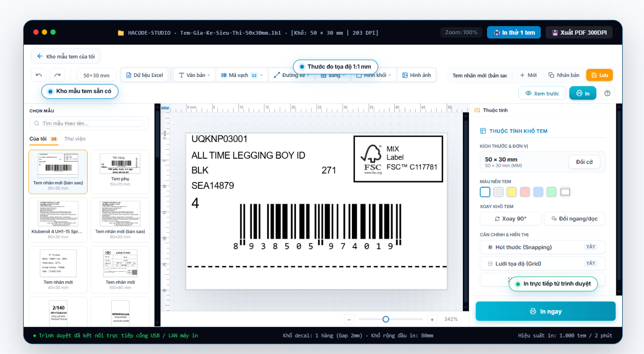
Task: Click the large In ngay button
Action: coord(546,311)
